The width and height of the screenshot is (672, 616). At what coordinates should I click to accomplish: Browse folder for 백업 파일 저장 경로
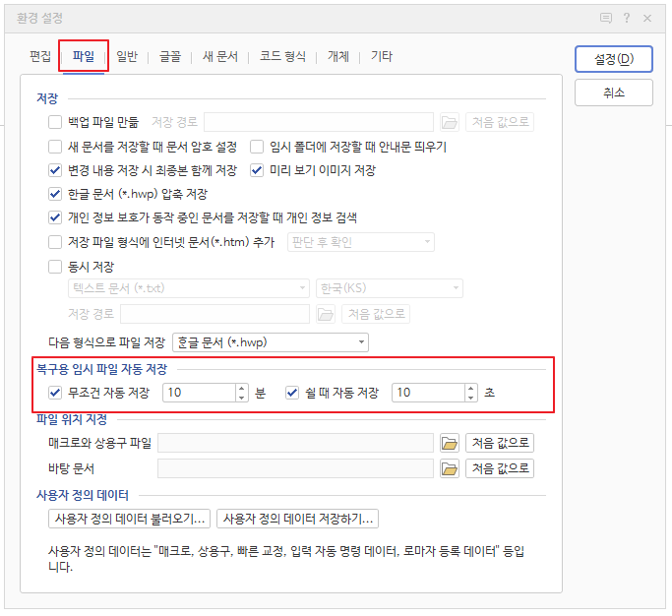[x=449, y=122]
